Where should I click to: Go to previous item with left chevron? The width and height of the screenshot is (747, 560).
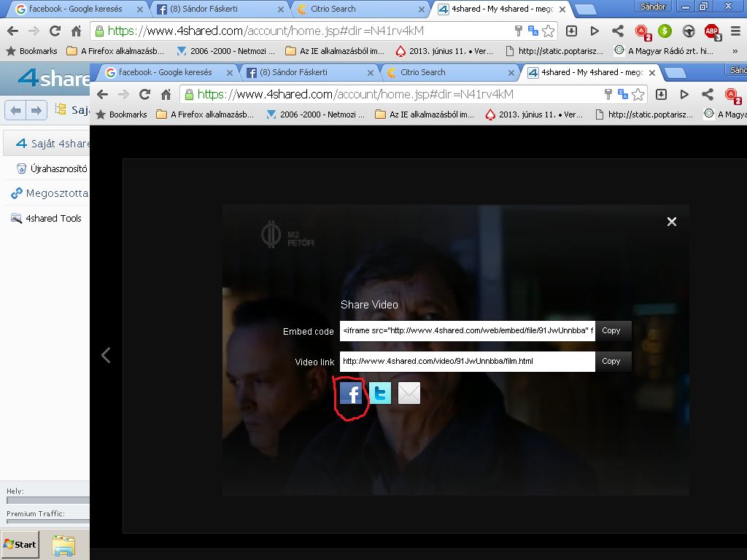[106, 355]
